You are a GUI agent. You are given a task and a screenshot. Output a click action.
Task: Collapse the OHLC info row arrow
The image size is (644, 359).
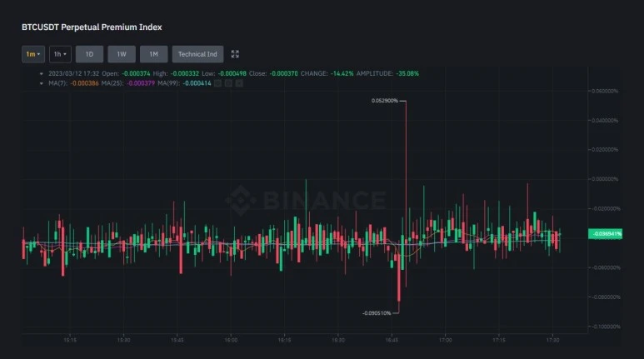(41, 74)
